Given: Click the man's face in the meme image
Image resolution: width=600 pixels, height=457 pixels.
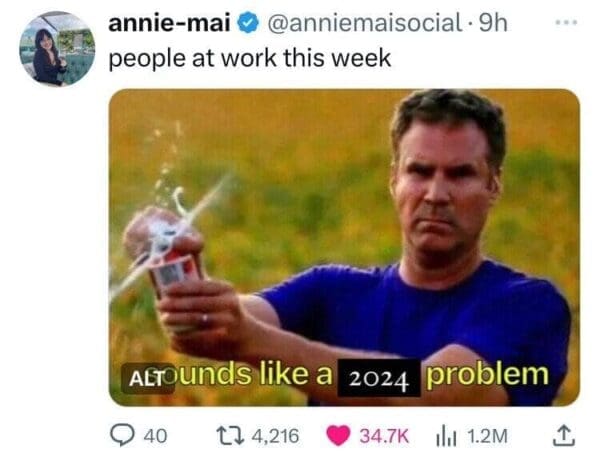Looking at the screenshot, I should 446,188.
